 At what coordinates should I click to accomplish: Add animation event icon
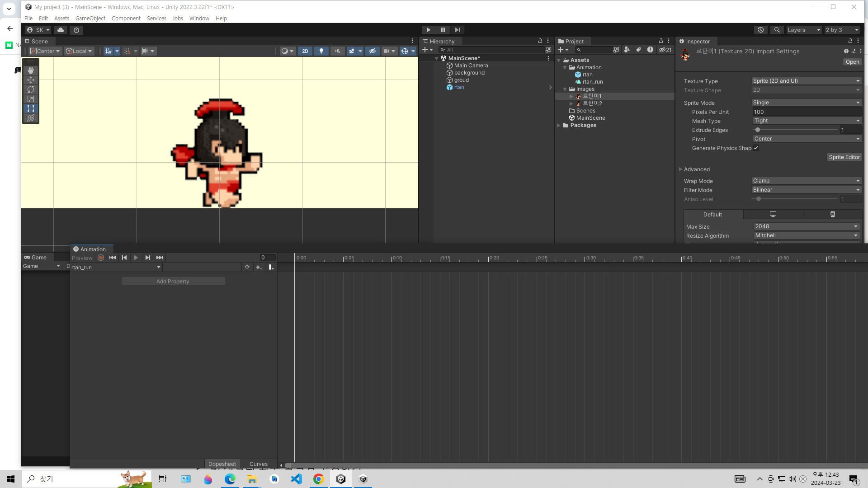pyautogui.click(x=271, y=267)
